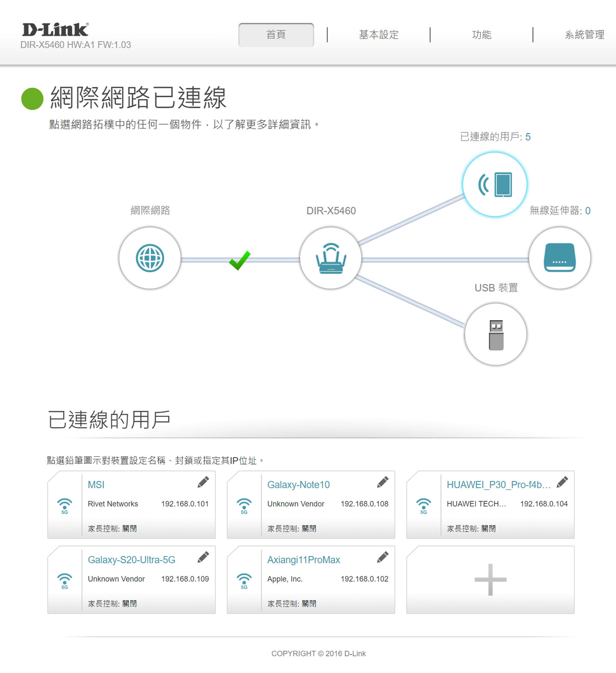616x673 pixels.
Task: Select the DIR-X5460 router icon
Action: 331,258
